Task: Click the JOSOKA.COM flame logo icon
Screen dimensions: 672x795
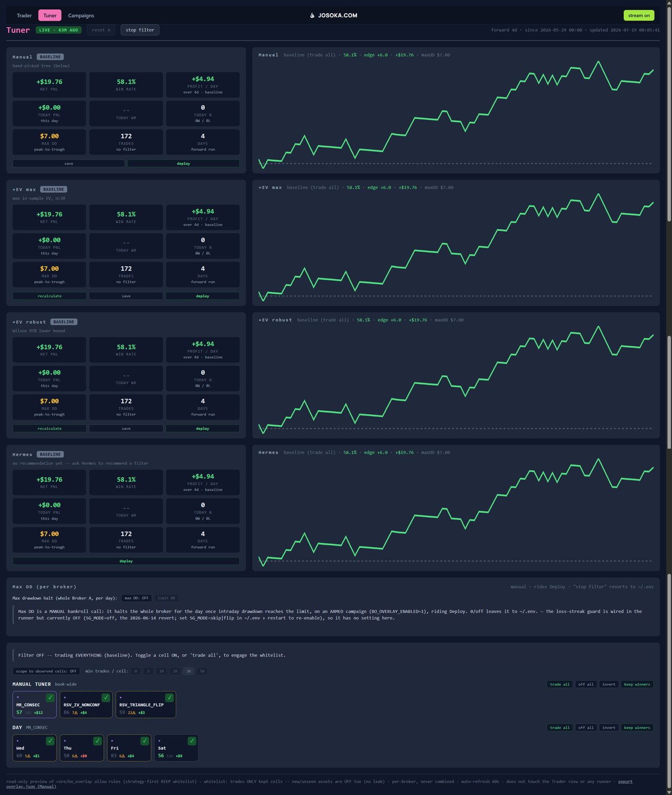Action: tap(312, 16)
